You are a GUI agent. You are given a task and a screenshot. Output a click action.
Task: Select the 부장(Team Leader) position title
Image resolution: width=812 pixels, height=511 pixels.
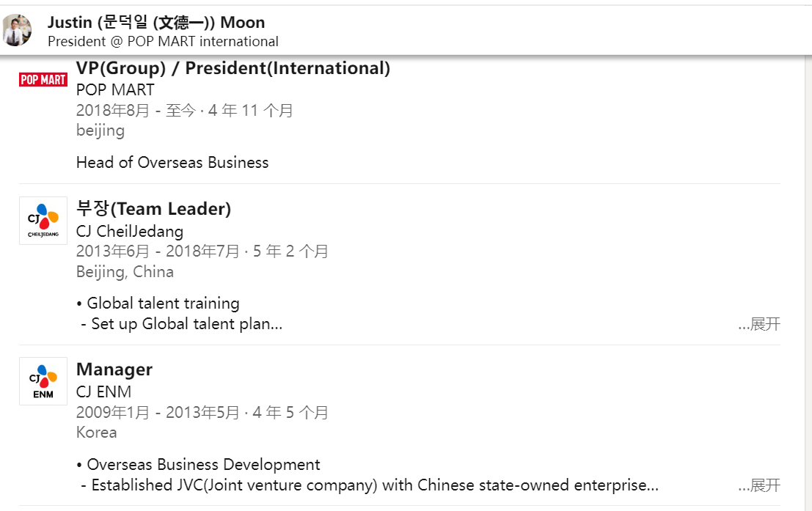153,209
